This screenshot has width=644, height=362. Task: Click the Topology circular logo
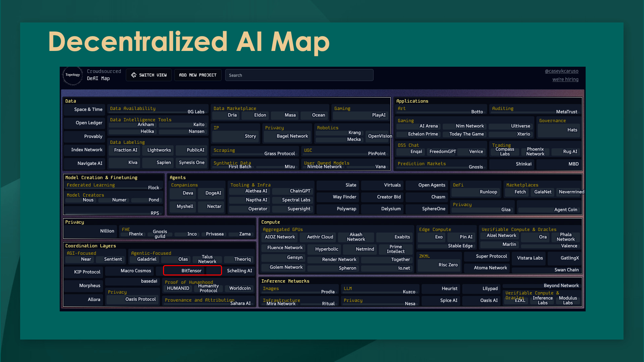click(72, 75)
